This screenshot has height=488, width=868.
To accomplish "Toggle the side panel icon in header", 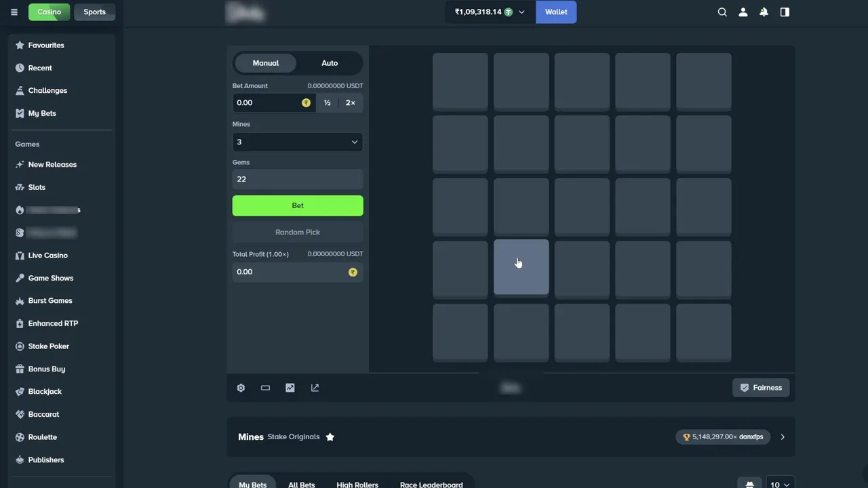I will pos(785,12).
